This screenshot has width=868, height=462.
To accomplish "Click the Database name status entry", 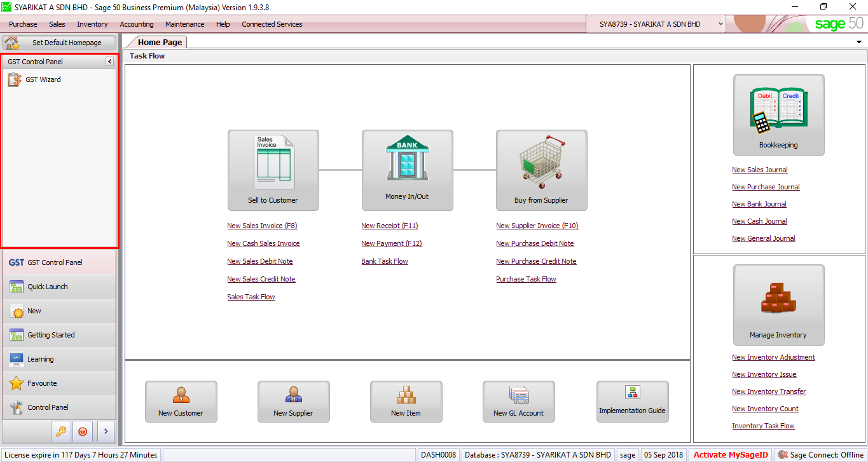I will coord(538,455).
